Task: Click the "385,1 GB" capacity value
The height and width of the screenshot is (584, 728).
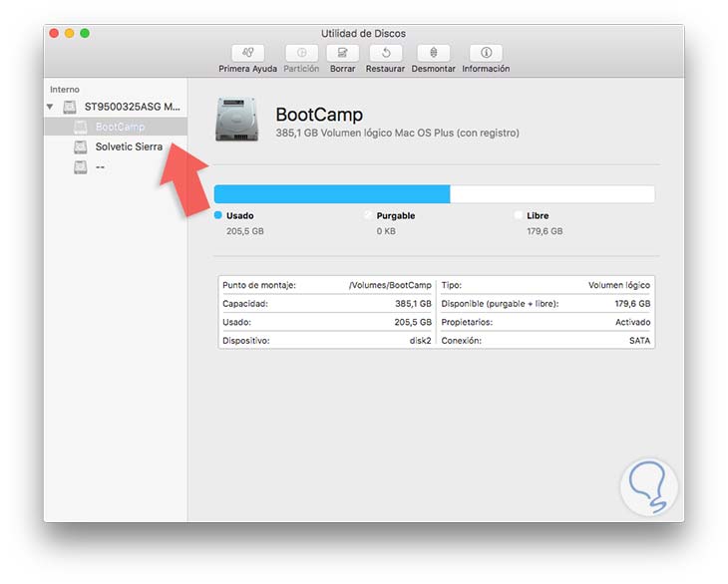Action: [x=413, y=304]
